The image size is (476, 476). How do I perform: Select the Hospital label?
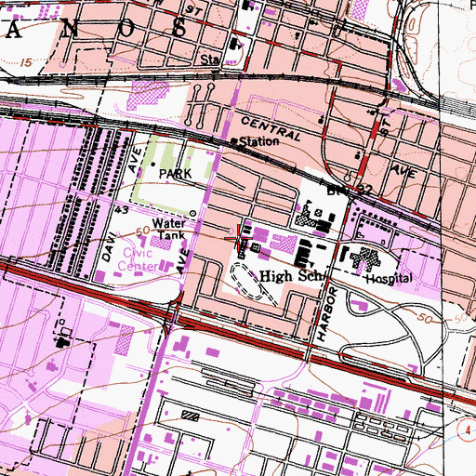[x=390, y=279]
